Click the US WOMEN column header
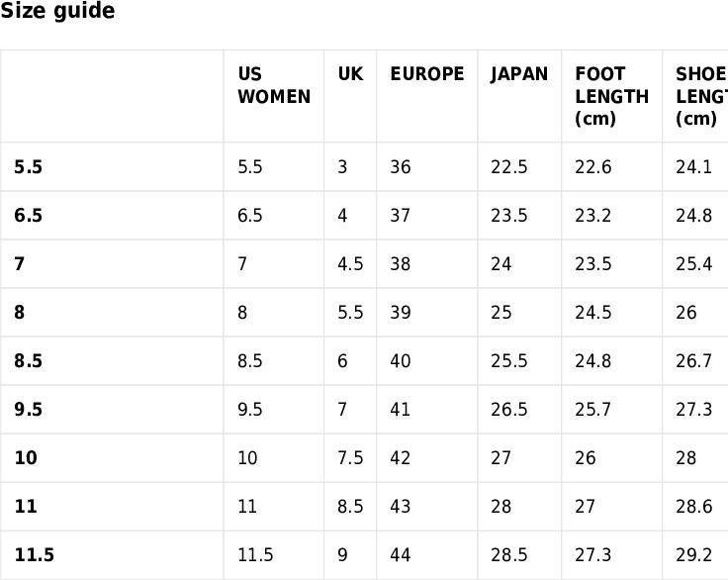The height and width of the screenshot is (580, 728). click(274, 85)
